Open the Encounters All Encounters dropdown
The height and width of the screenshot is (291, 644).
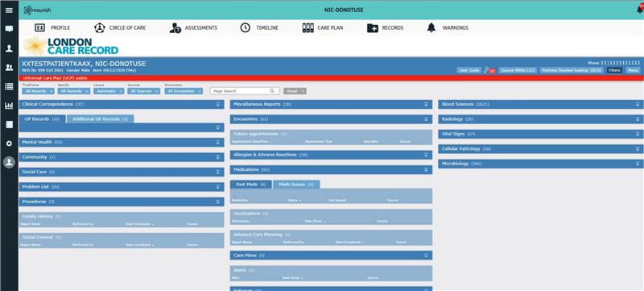click(x=184, y=91)
